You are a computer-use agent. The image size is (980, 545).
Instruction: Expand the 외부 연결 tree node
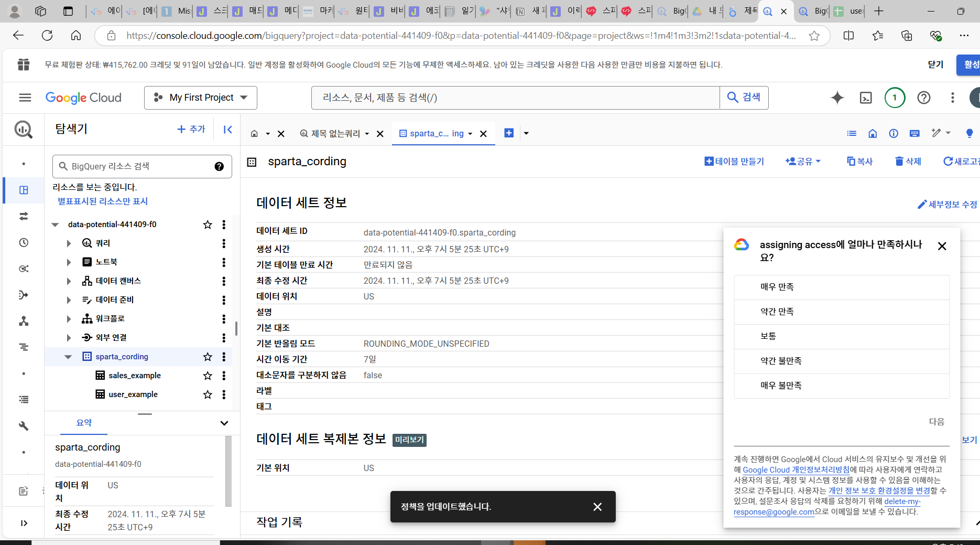click(x=69, y=338)
